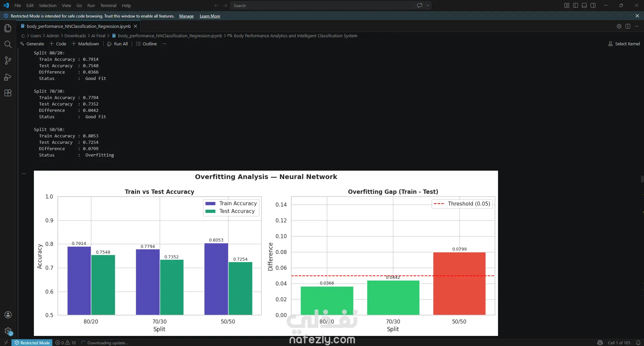Toggle the primary side bar layout
644x346 pixels.
(576, 5)
